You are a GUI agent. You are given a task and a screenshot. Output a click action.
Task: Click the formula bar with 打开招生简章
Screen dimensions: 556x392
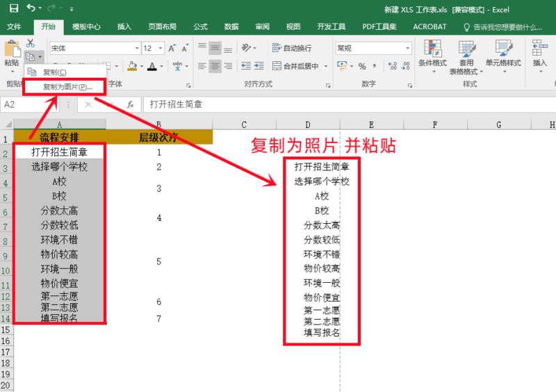[x=350, y=104]
